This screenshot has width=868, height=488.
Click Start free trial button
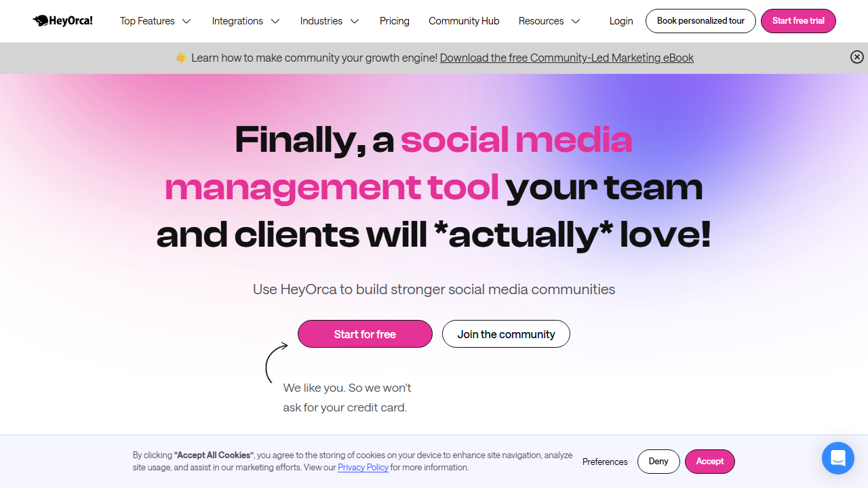(x=798, y=21)
